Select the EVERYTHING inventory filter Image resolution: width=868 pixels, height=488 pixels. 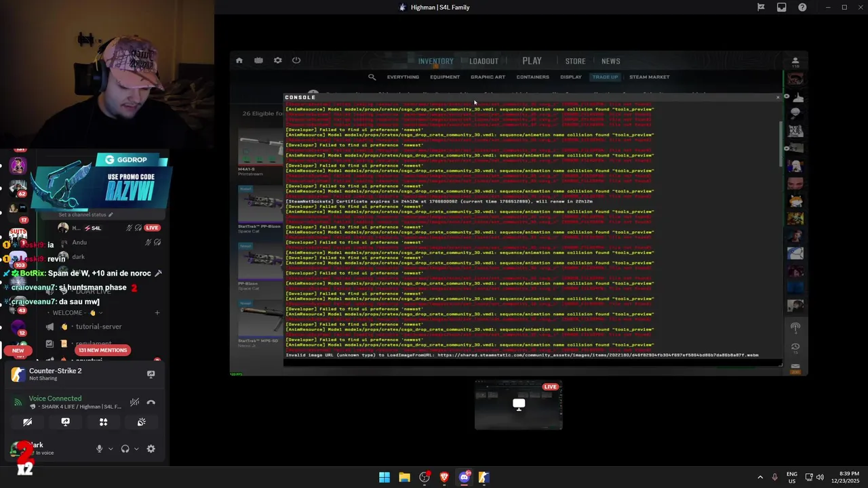403,77
